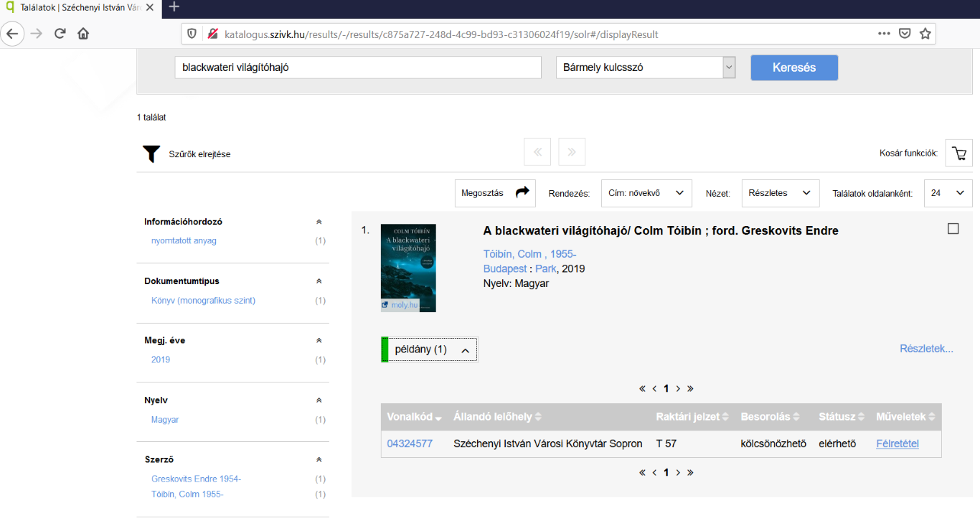This screenshot has height=526, width=980.
Task: Go to previous results page double-arrow
Action: click(x=537, y=151)
